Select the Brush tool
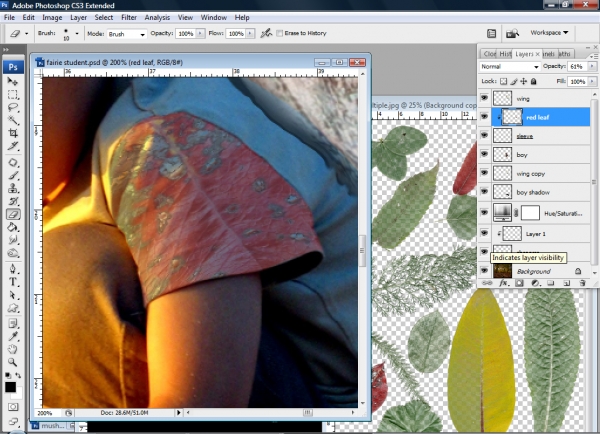The image size is (600, 434). click(x=13, y=176)
